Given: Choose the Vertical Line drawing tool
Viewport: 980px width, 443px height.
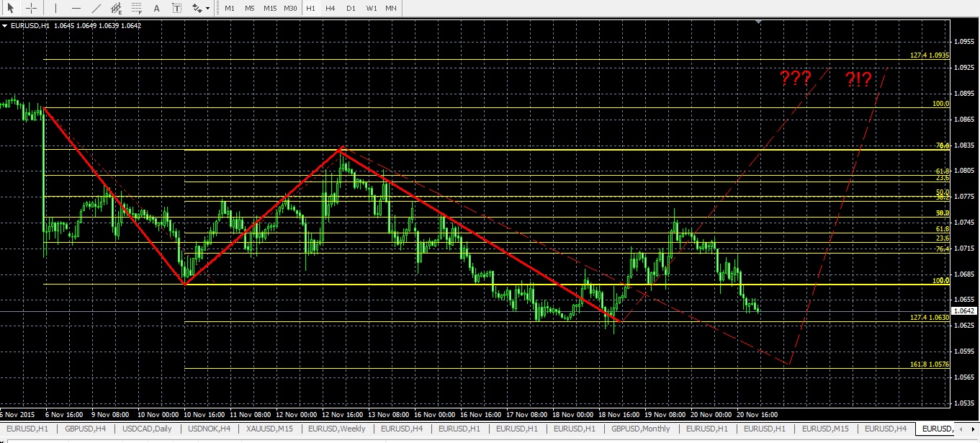Looking at the screenshot, I should (55, 8).
